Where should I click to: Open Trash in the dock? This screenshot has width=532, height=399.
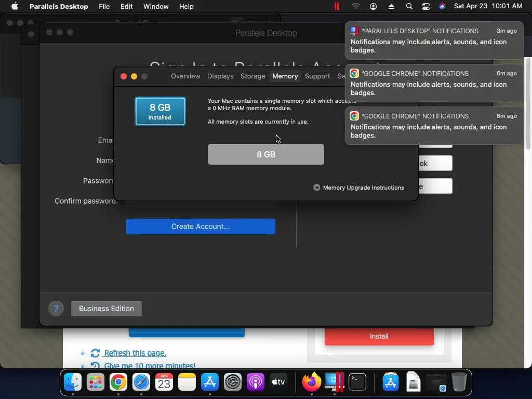pyautogui.click(x=459, y=382)
